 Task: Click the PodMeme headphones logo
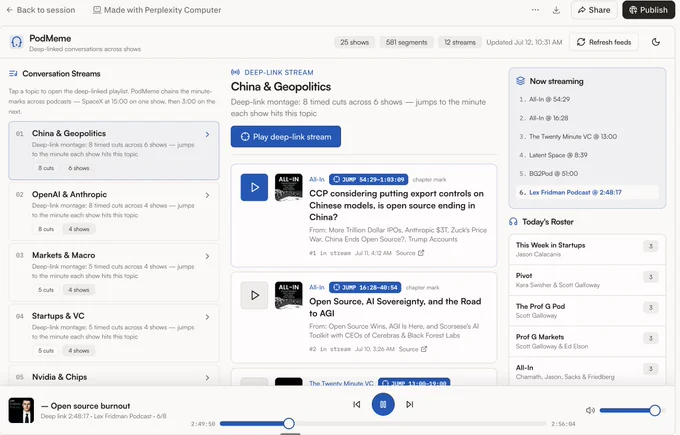click(x=16, y=42)
